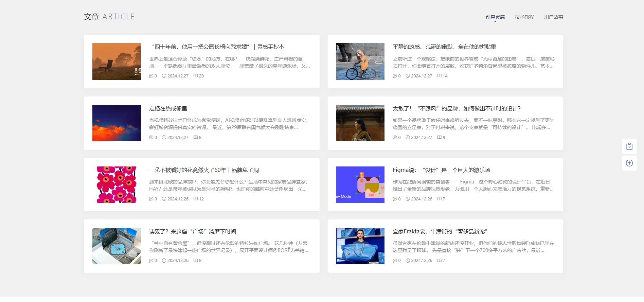
Task: Click the purple Figma Dev Mode thumbnail
Action: click(360, 184)
